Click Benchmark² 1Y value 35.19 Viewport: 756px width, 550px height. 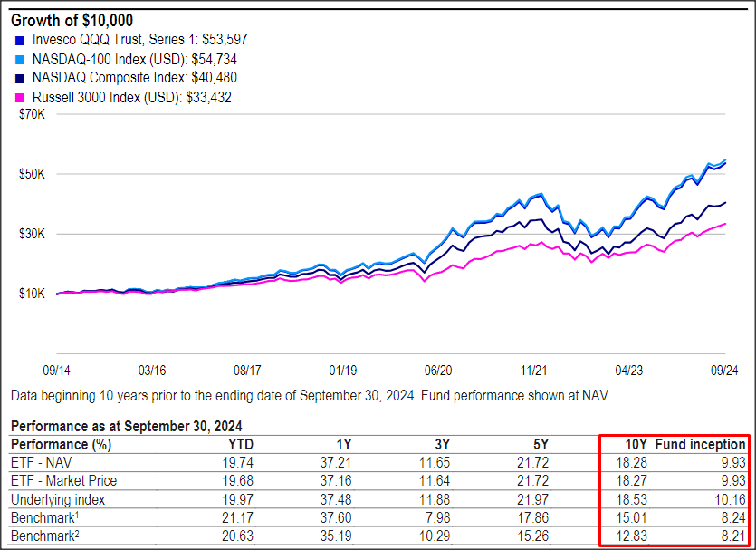click(x=336, y=536)
